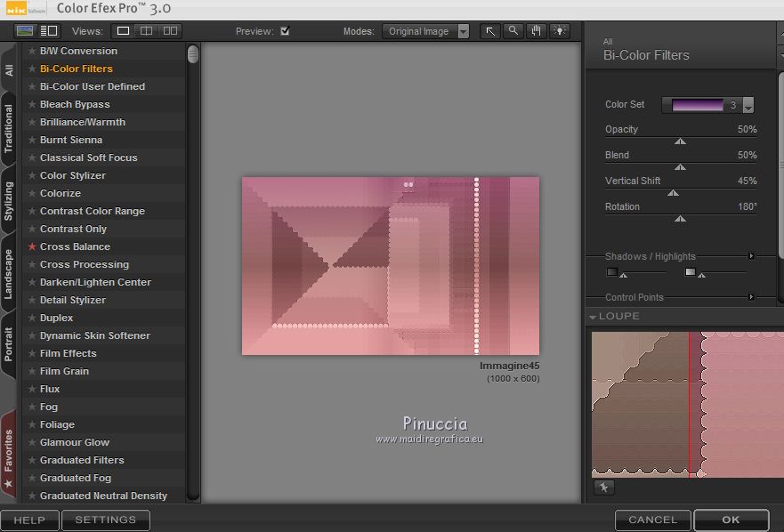The width and height of the screenshot is (784, 532).
Task: Click the highlights protection icon
Action: (x=690, y=272)
